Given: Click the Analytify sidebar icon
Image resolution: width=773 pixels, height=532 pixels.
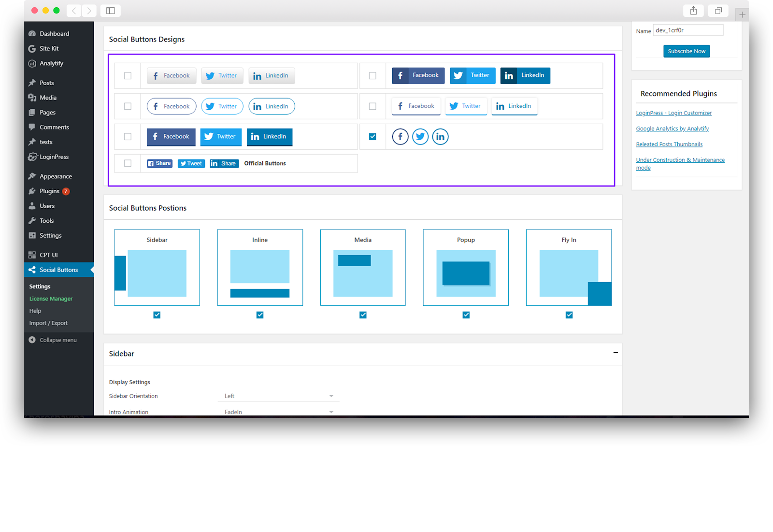Looking at the screenshot, I should 32,63.
